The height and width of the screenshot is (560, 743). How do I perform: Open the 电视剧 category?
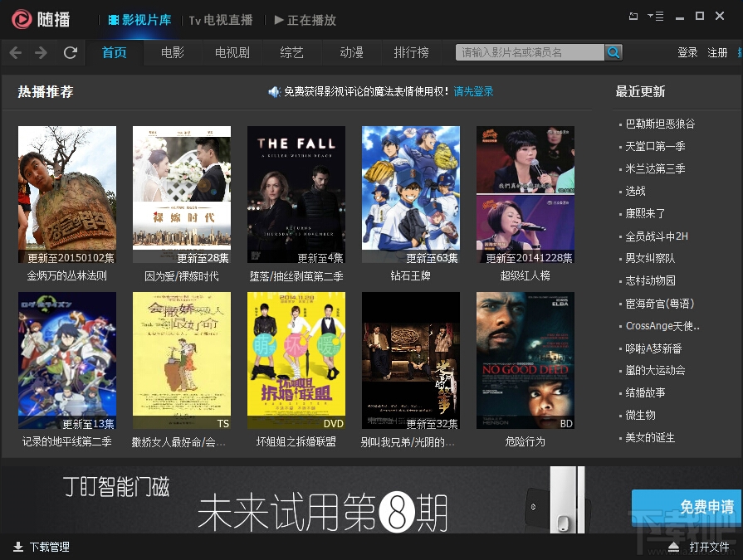pyautogui.click(x=232, y=52)
